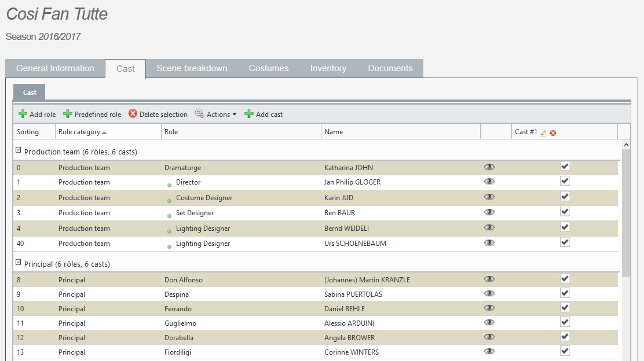Image resolution: width=644 pixels, height=361 pixels.
Task: Uncheck Cast #1 for Katharina JOHN
Action: point(565,166)
